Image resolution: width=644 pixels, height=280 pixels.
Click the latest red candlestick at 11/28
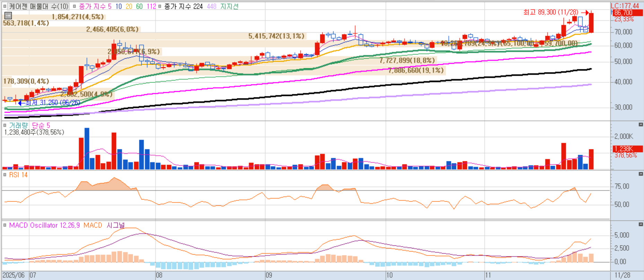(x=591, y=22)
